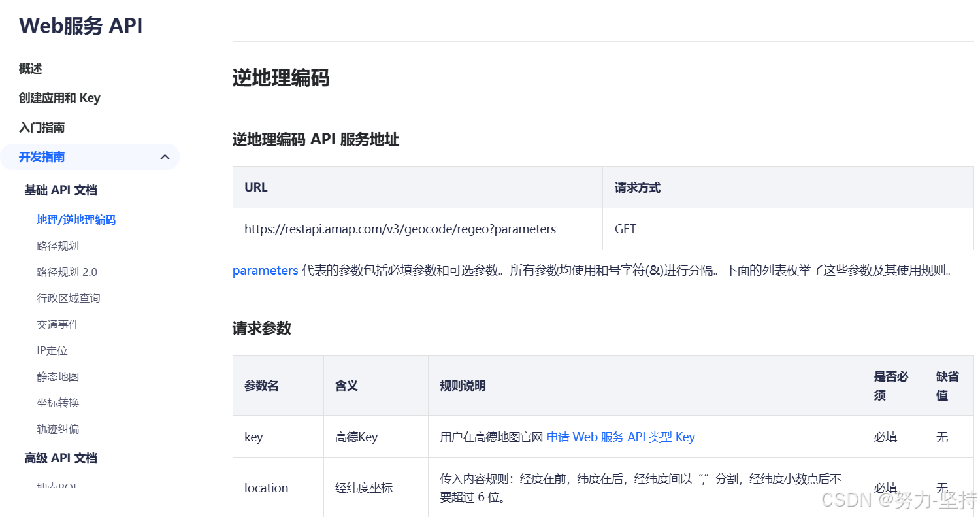Select IP定位 from the sidebar
Image resolution: width=980 pixels, height=517 pixels.
coord(52,350)
